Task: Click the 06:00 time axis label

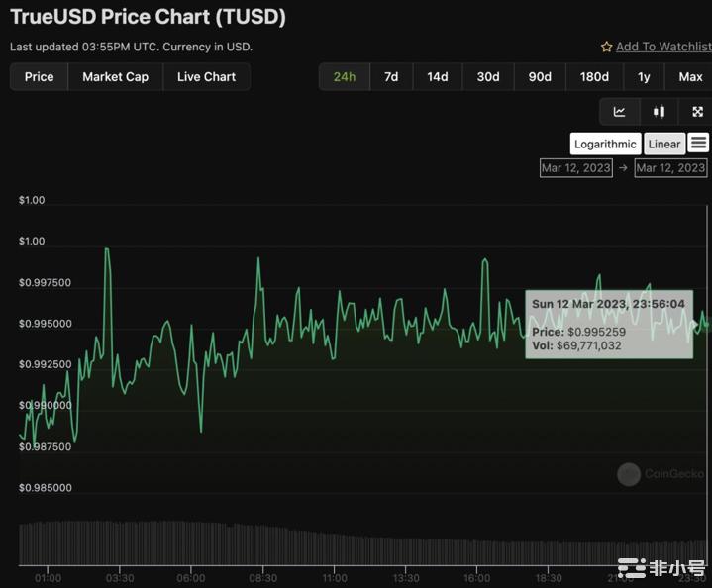Action: pyautogui.click(x=191, y=578)
